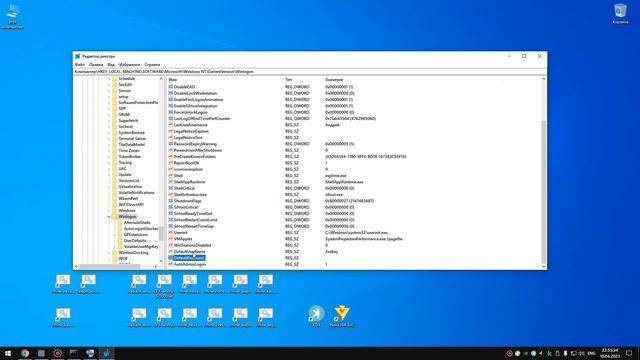Expand the VolatileUserMgrKey subkey
Image resolution: width=640 pixels, height=360 pixels.
(x=114, y=247)
